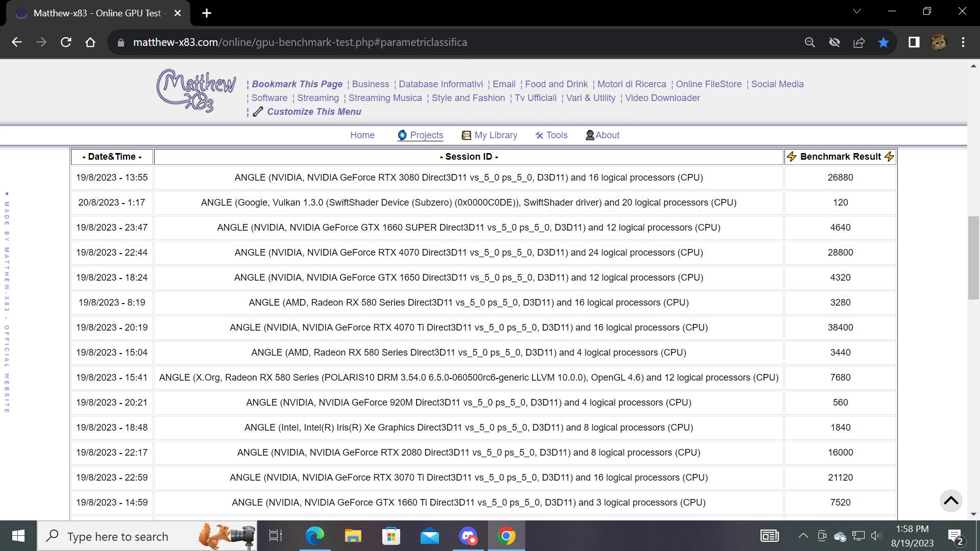
Task: Toggle the blue bookmark star
Action: point(884,42)
